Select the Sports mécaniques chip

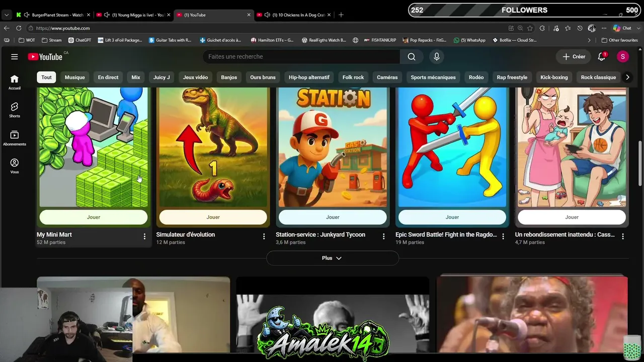(x=433, y=77)
